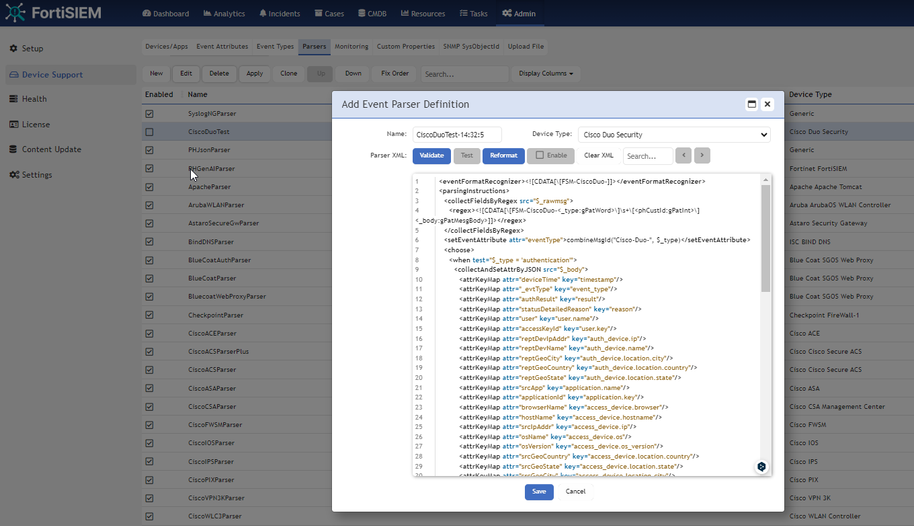The width and height of the screenshot is (914, 526).
Task: Go to the Incidents section
Action: pyautogui.click(x=279, y=13)
